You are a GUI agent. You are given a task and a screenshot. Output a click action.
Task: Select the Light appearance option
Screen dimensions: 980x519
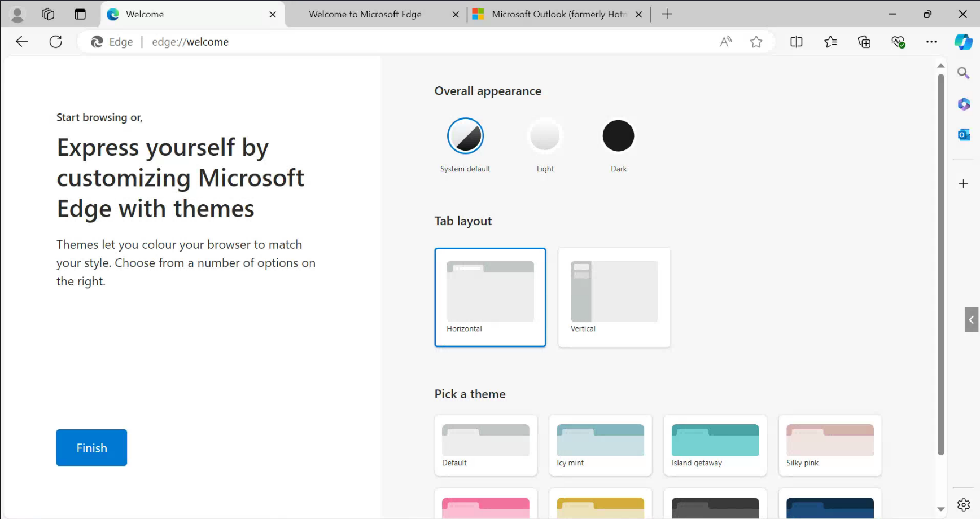point(545,135)
